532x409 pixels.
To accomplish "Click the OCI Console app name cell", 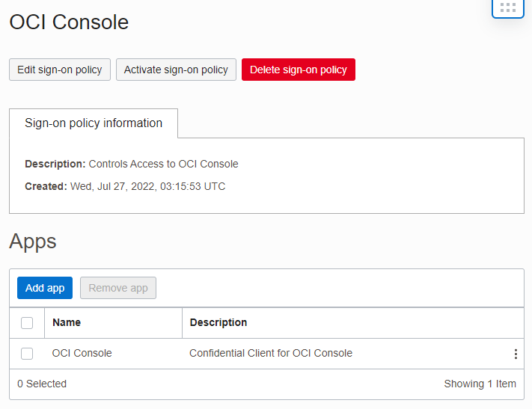I will (x=82, y=353).
